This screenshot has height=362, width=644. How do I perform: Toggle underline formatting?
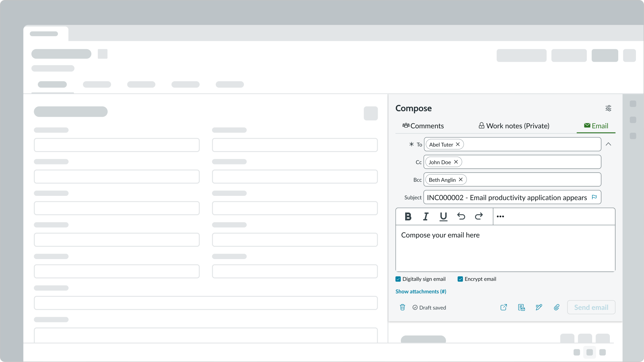[443, 217]
